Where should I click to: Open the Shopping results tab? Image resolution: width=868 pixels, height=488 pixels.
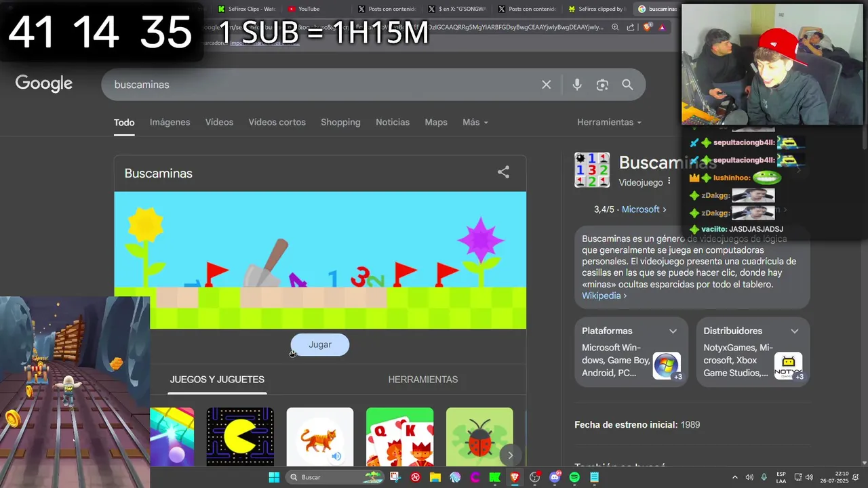pos(340,122)
